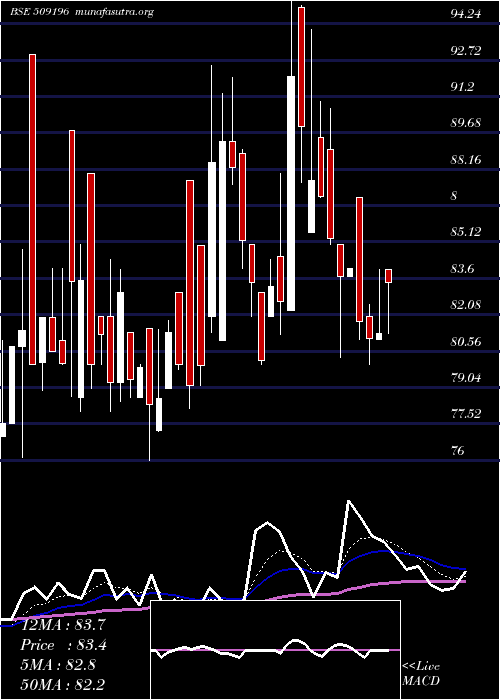Click the 91.2 price level label

point(462,87)
